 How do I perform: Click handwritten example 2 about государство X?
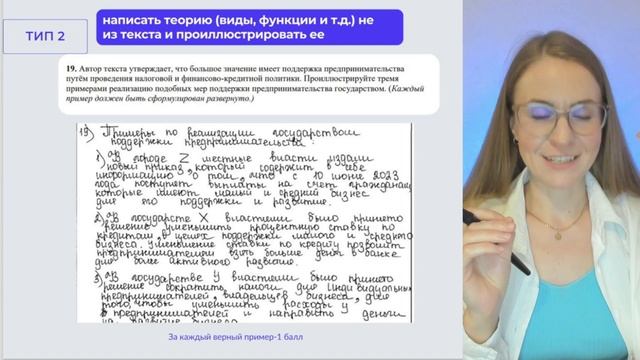click(253, 239)
